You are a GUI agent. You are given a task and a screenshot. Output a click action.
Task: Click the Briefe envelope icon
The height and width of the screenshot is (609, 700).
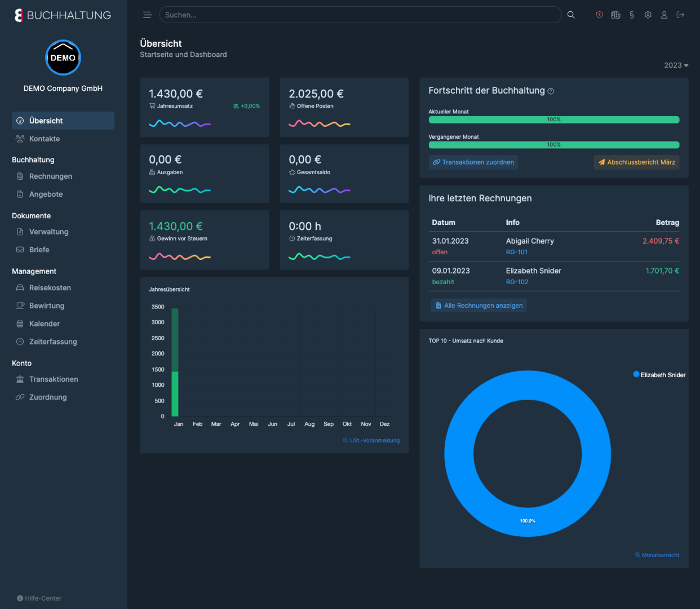(19, 249)
